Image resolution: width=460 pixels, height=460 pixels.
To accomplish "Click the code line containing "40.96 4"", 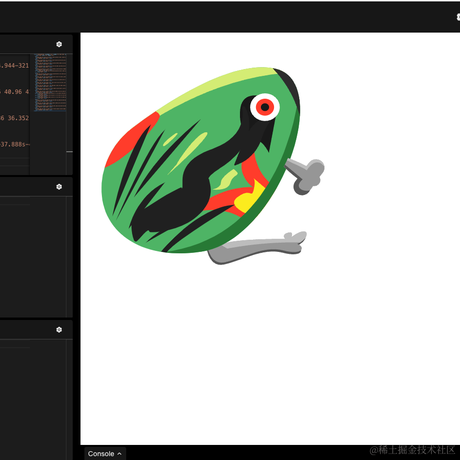I will tap(15, 92).
